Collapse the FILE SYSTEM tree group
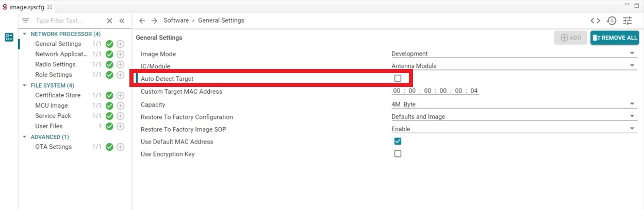Viewport: 644px width, 210px height. pyautogui.click(x=24, y=85)
